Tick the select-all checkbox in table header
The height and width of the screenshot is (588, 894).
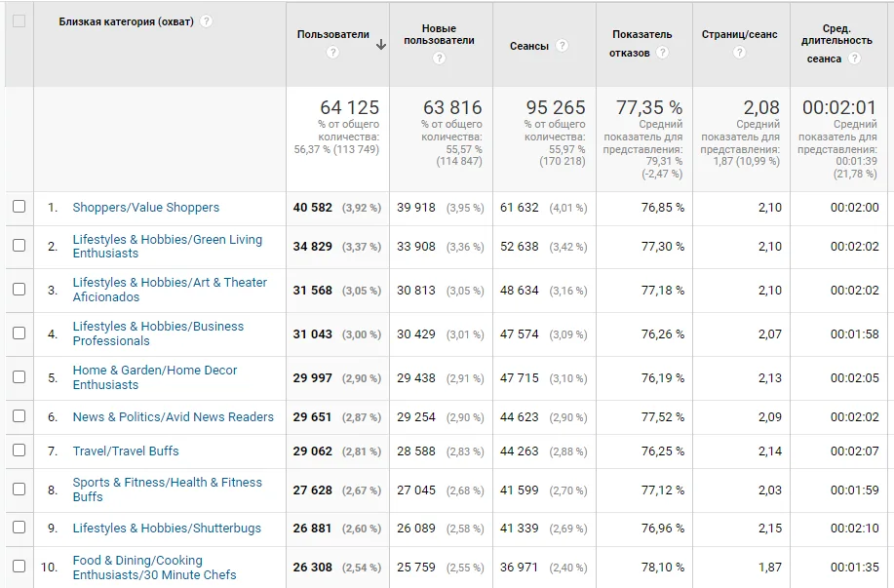click(19, 21)
